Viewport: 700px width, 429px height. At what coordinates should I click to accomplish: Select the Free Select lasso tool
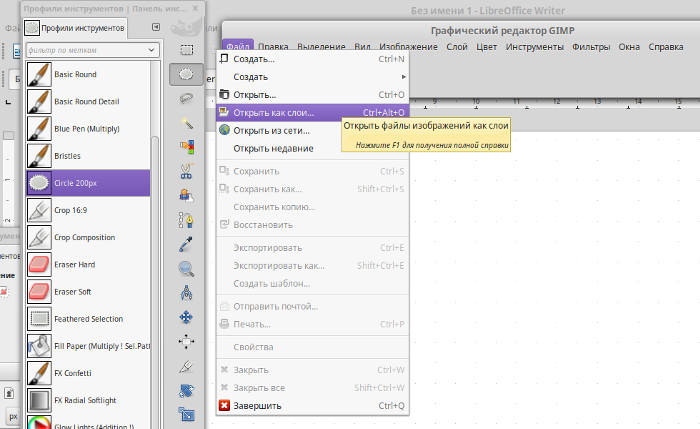click(x=187, y=98)
